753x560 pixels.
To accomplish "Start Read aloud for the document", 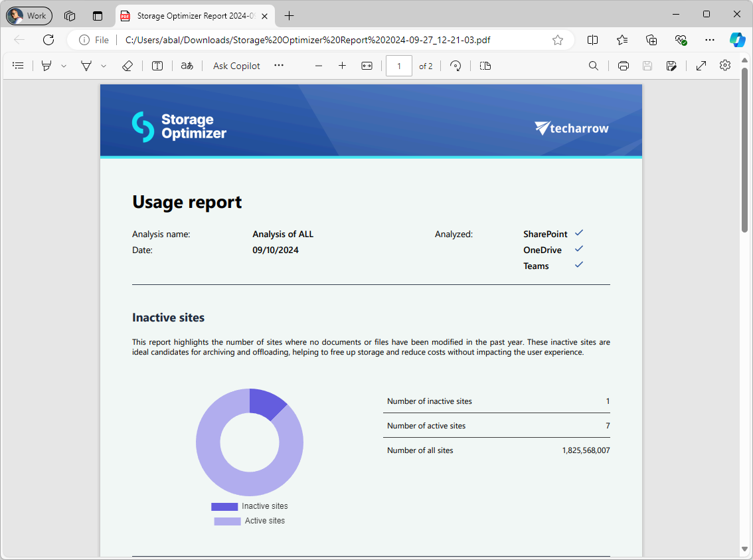I will point(187,65).
